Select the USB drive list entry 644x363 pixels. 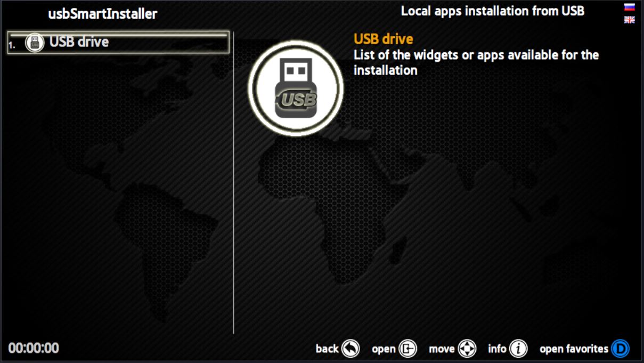pyautogui.click(x=118, y=42)
